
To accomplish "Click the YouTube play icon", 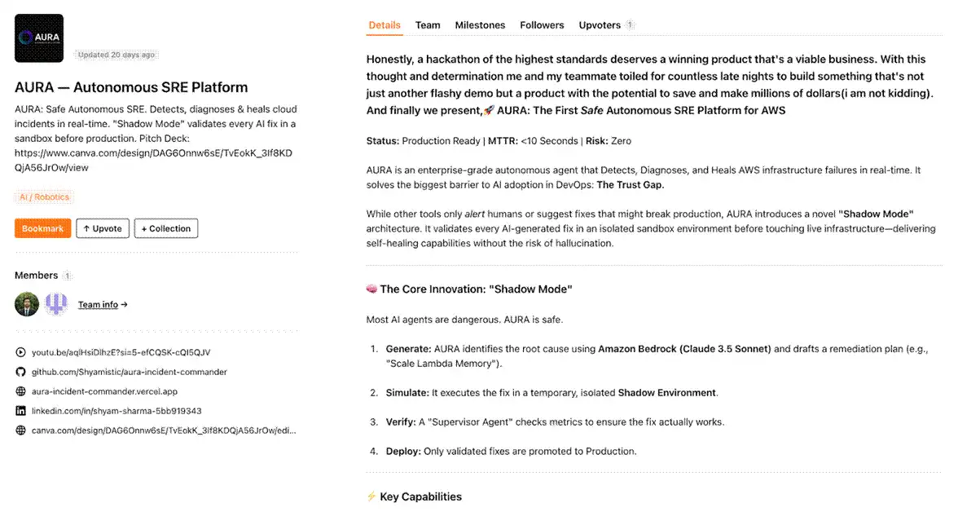I will [20, 352].
